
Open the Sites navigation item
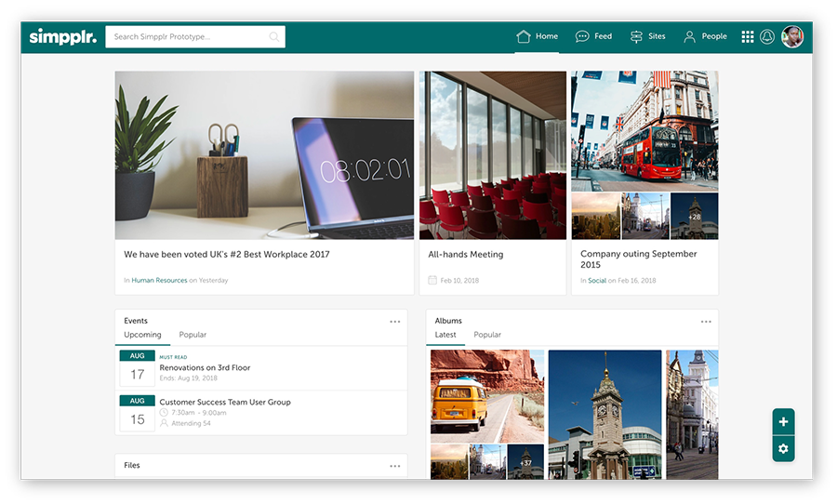pos(647,36)
